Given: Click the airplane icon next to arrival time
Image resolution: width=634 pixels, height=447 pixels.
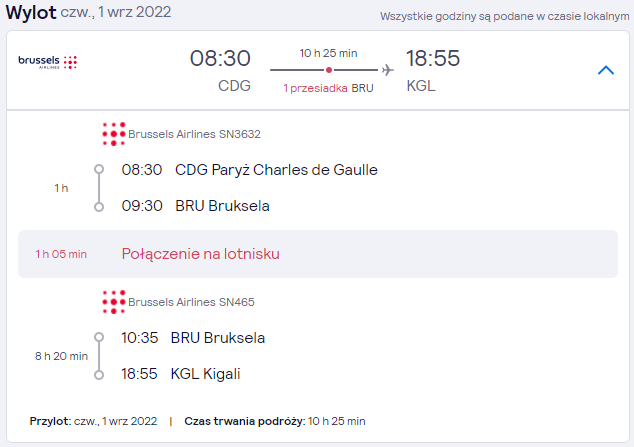Looking at the screenshot, I should point(387,70).
